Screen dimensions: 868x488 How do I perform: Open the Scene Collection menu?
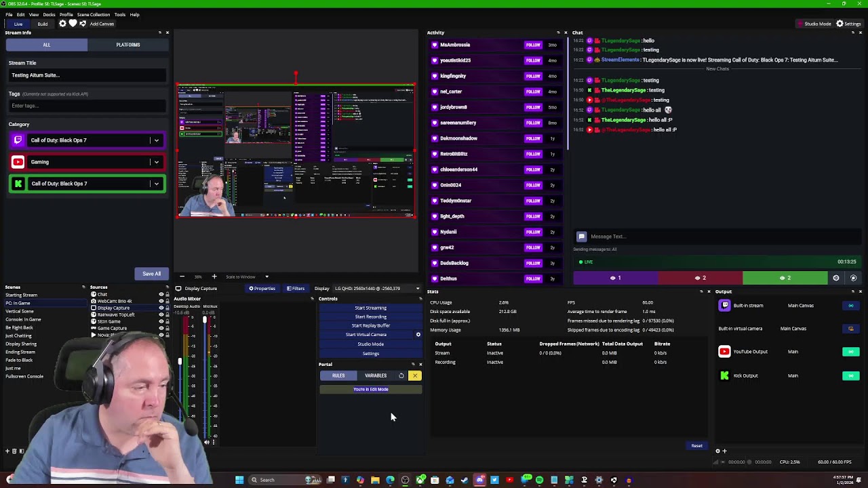pyautogui.click(x=94, y=14)
